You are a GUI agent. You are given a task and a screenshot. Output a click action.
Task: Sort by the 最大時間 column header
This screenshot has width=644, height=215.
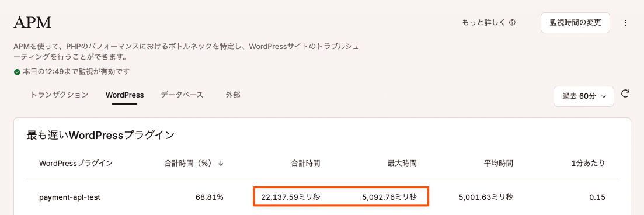point(402,163)
